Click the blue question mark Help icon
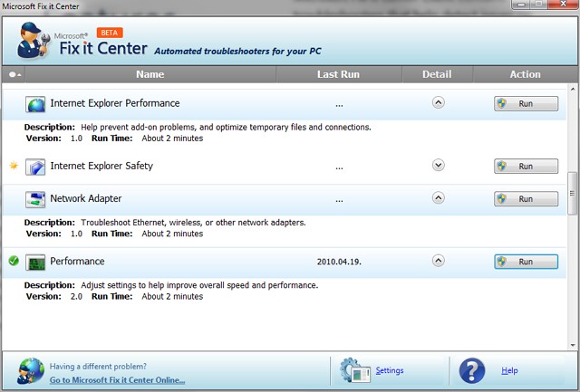The width and height of the screenshot is (580, 392). (x=472, y=370)
